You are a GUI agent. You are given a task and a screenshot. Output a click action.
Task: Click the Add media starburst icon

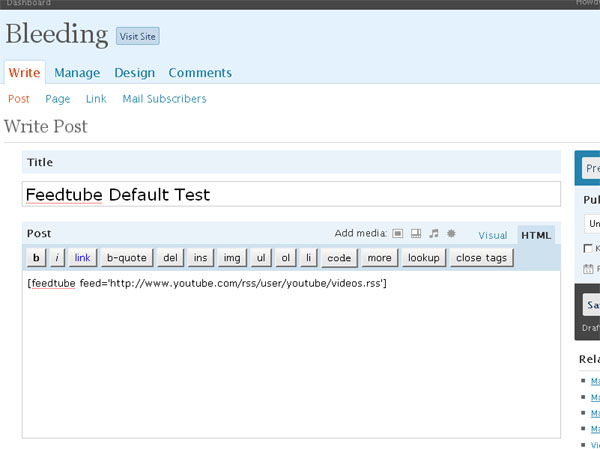[x=452, y=233]
